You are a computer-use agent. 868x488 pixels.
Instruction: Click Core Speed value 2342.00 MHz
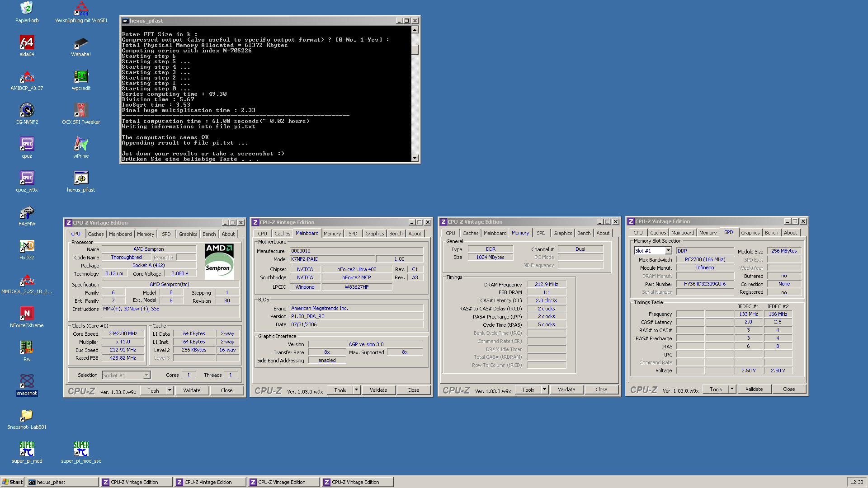(123, 334)
